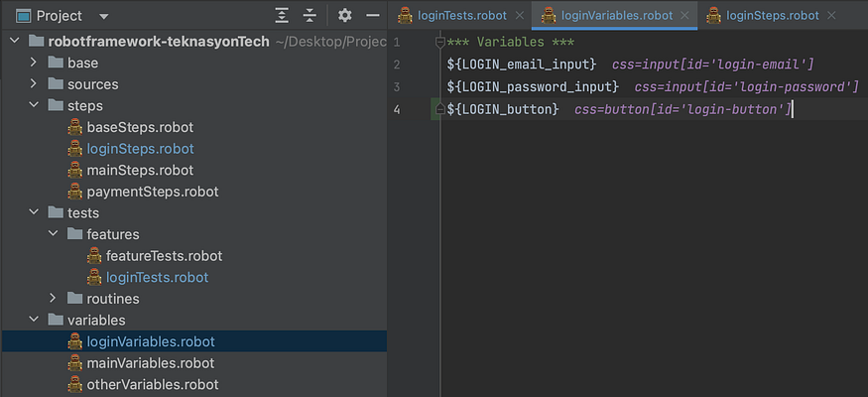Viewport: 868px width, 397px height.
Task: Close the loginVariables.robot tab
Action: pyautogui.click(x=684, y=16)
